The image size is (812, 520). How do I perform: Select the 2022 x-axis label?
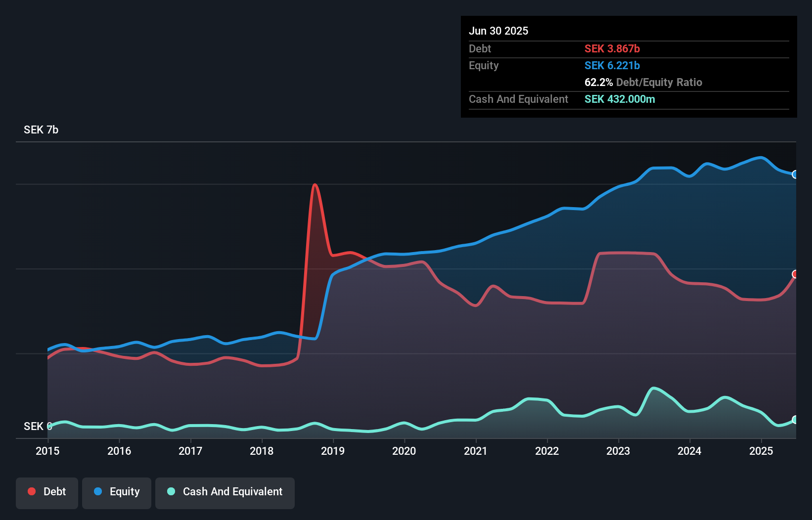tap(547, 451)
